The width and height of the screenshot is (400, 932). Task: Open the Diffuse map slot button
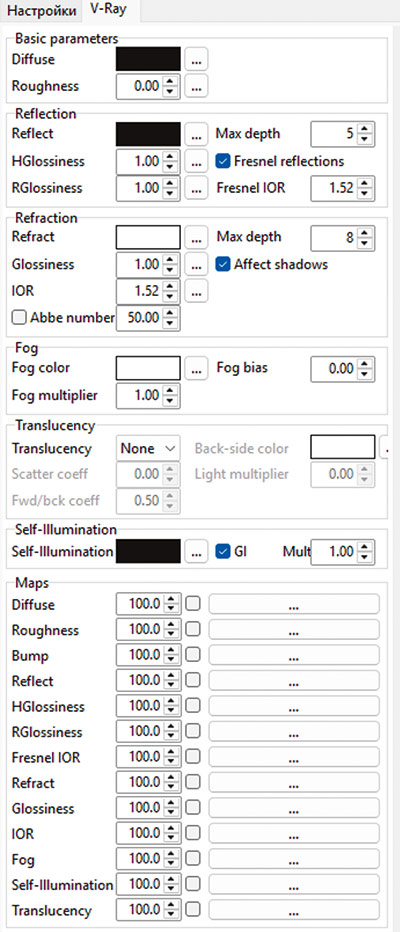294,604
